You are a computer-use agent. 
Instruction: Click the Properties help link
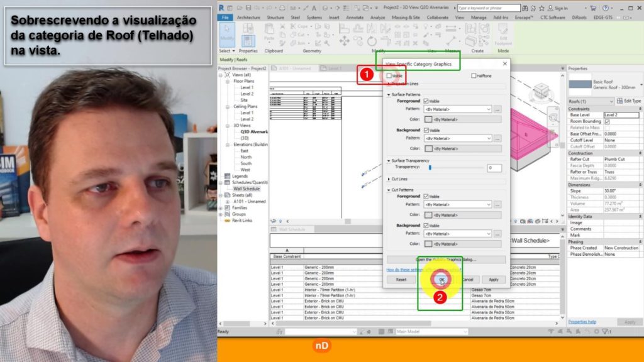582,322
